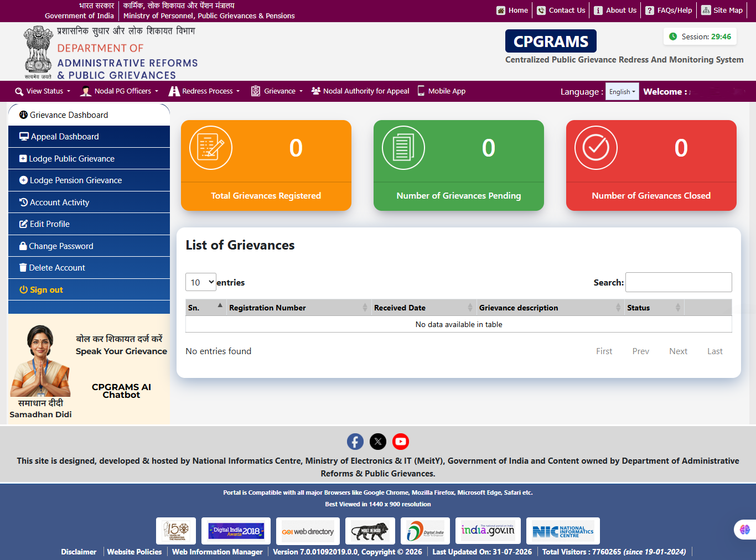The height and width of the screenshot is (560, 756).
Task: Click the Site Map icon
Action: coord(706,10)
